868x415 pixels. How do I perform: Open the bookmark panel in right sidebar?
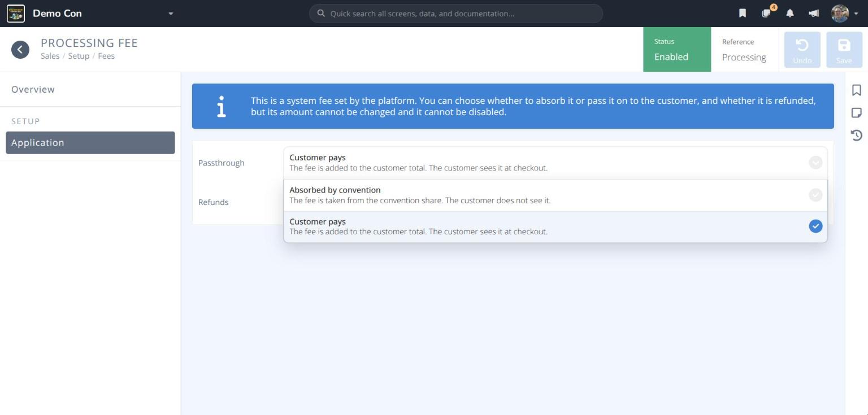857,90
